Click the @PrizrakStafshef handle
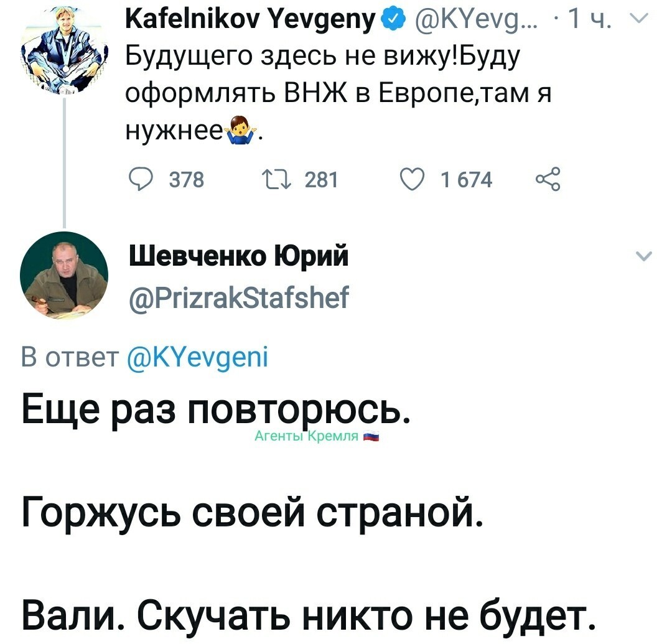 [x=239, y=297]
